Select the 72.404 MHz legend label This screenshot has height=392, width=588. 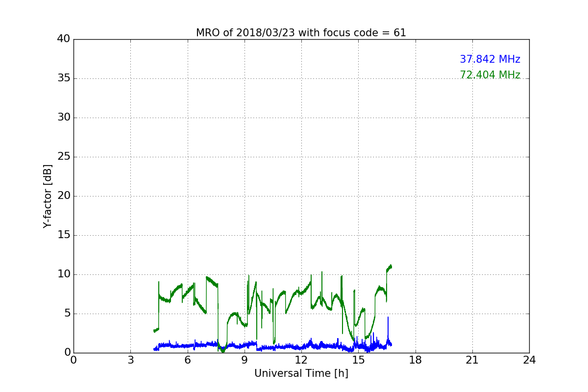pyautogui.click(x=490, y=75)
